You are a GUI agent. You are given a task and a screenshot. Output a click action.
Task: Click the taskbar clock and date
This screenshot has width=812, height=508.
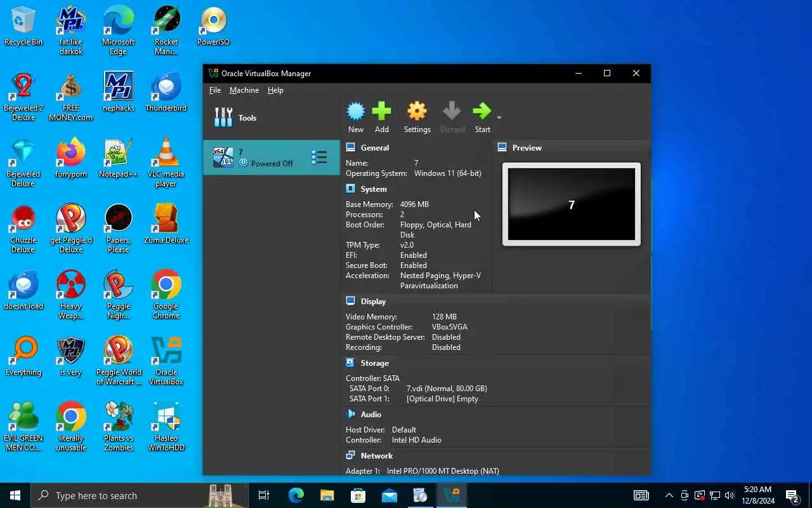pos(757,495)
